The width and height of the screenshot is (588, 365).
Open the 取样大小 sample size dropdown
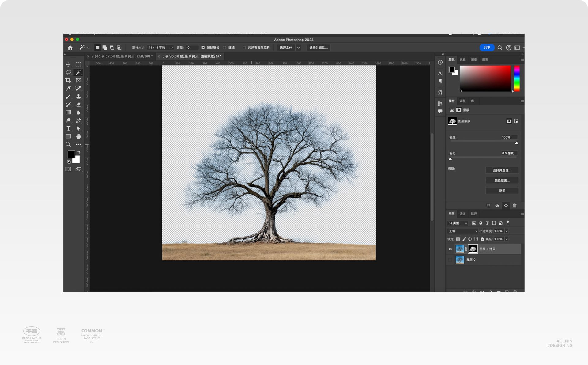point(160,48)
